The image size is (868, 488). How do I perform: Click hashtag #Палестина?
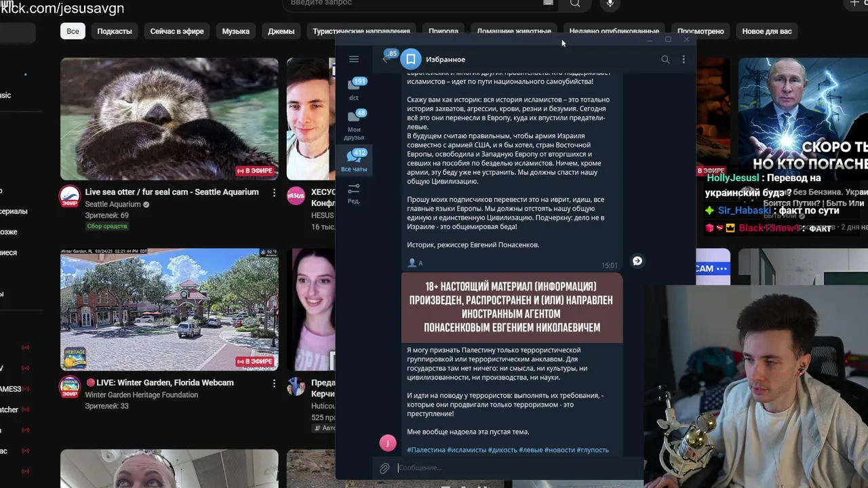coord(426,450)
